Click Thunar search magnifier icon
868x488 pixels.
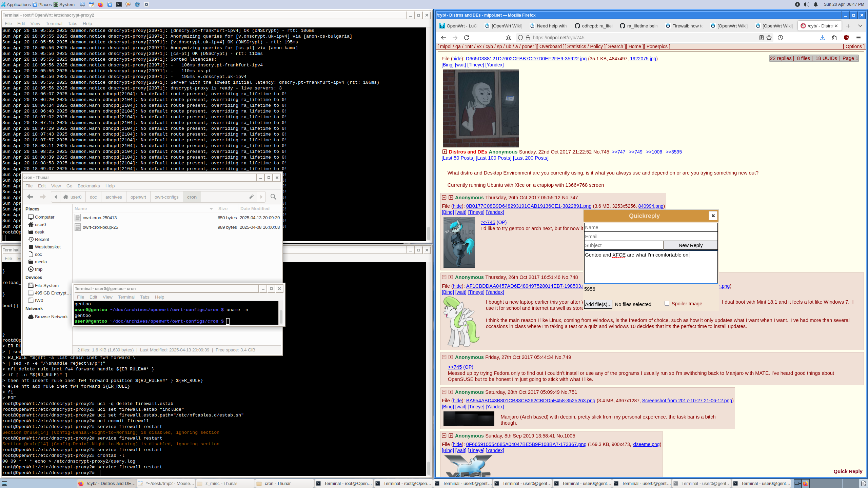[x=273, y=197]
